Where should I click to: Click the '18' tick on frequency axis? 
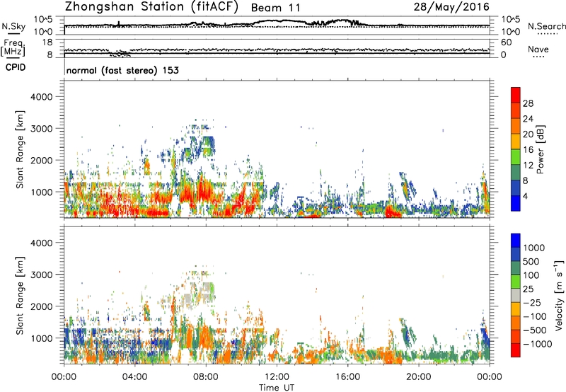[x=47, y=42]
